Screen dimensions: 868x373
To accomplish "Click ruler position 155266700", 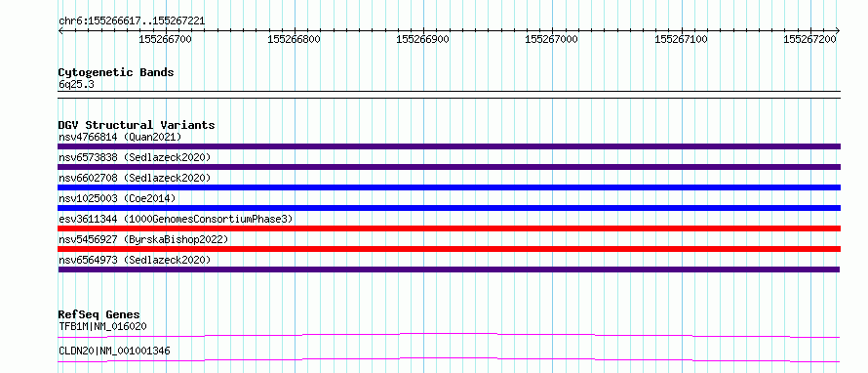I will (165, 39).
